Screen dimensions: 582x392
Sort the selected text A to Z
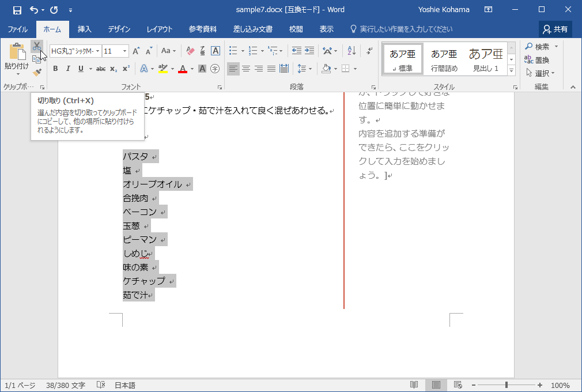coord(352,51)
